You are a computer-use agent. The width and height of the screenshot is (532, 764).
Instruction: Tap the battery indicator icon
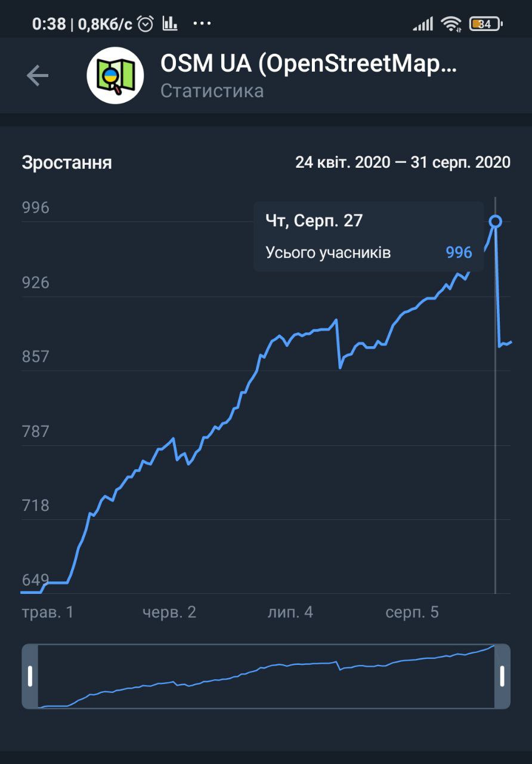485,24
